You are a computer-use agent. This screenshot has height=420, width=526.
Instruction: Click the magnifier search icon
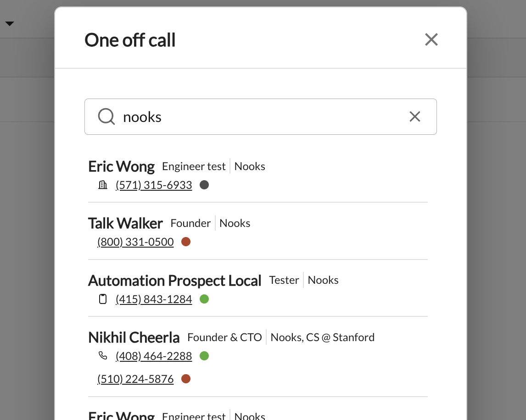106,116
